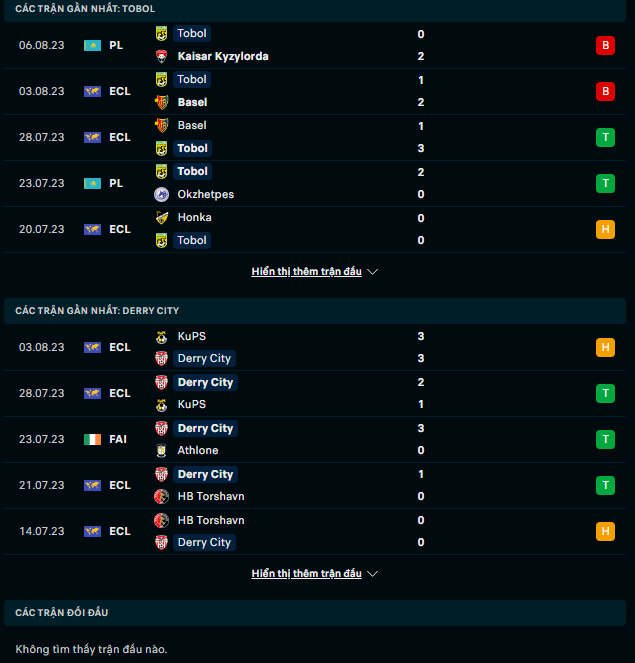Click Kaisar Kyzylorda team logo

tap(161, 56)
